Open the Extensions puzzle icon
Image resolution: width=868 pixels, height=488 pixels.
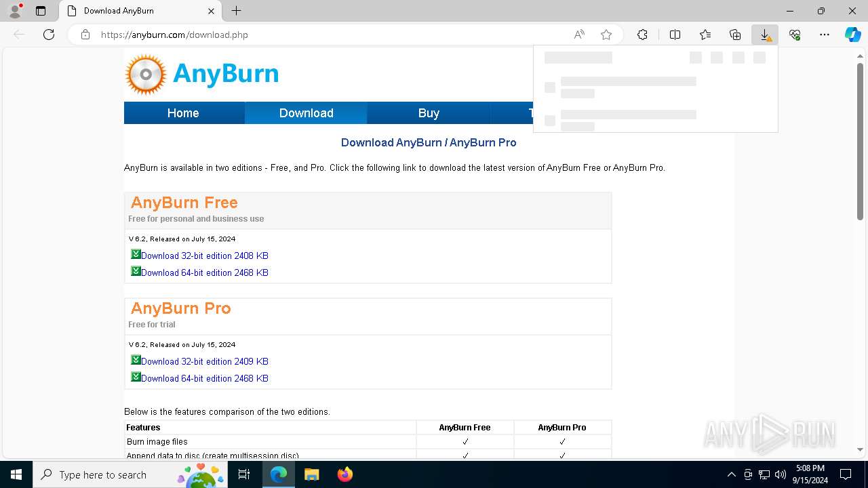pos(642,35)
